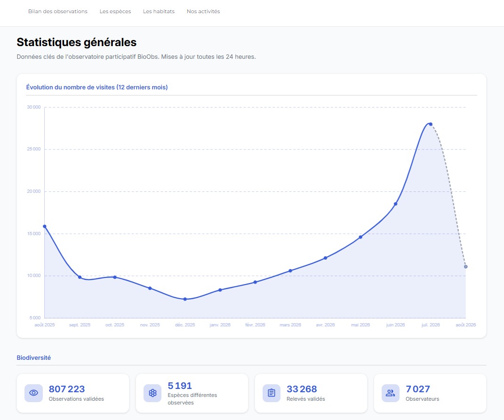
Task: Click the 7 027 Observateurs number
Action: click(418, 389)
